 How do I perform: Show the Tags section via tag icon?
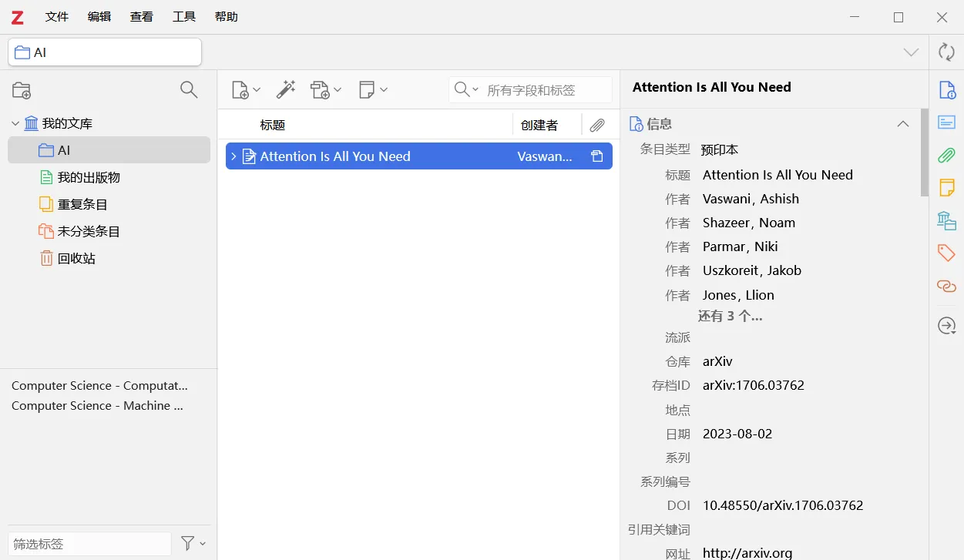point(946,253)
